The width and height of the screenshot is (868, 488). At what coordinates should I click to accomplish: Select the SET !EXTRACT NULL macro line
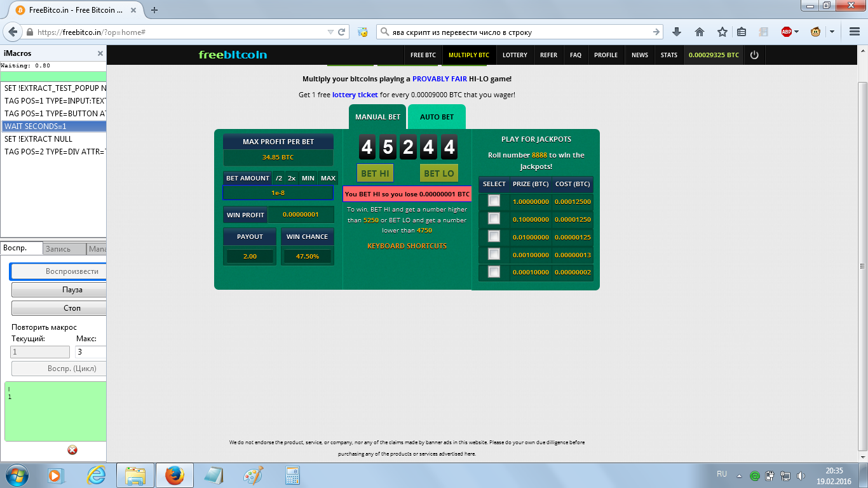54,139
